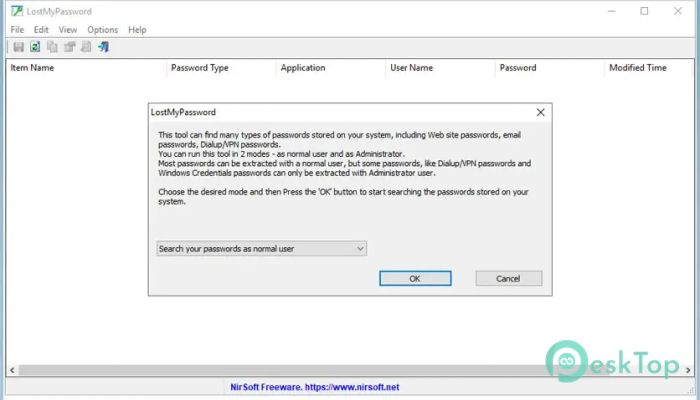The width and height of the screenshot is (700, 400).
Task: Open the Options menu
Action: pos(103,30)
